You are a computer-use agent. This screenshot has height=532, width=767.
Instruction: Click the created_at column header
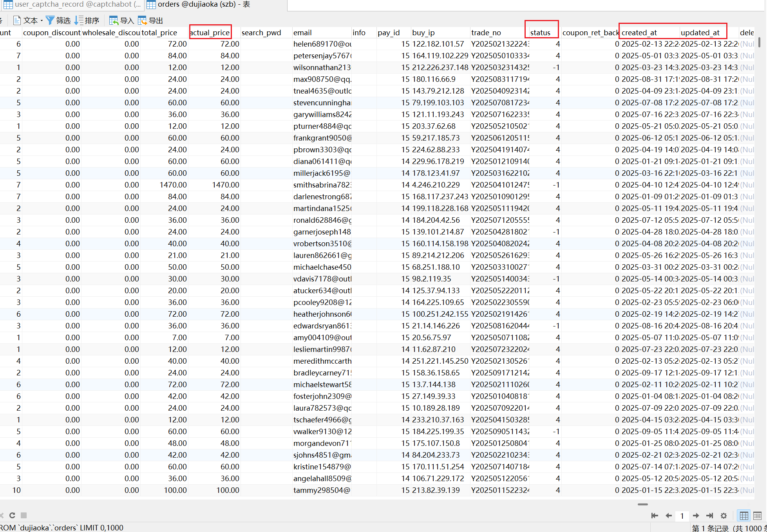[639, 32]
